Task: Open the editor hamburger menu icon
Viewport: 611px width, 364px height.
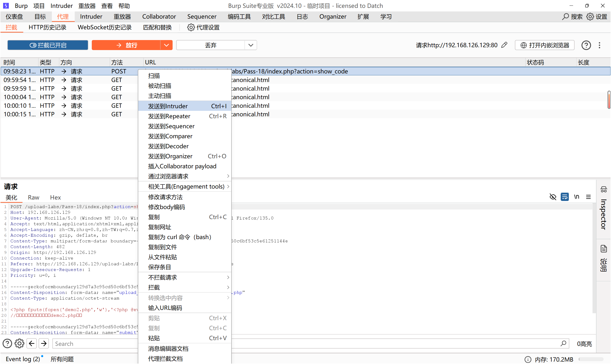Action: pyautogui.click(x=588, y=197)
